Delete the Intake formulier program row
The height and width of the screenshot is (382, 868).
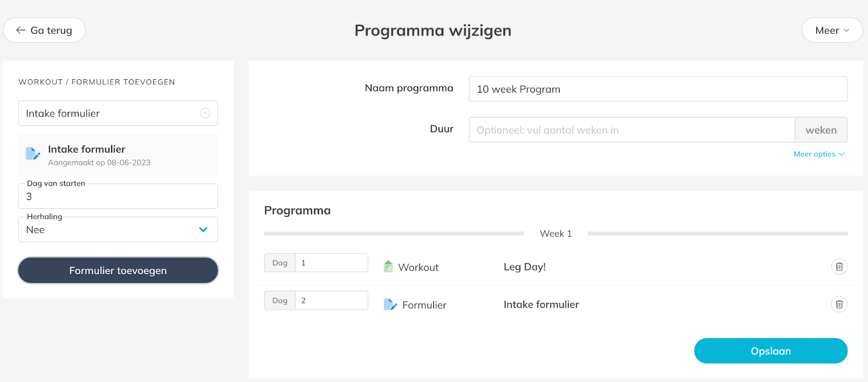click(839, 305)
